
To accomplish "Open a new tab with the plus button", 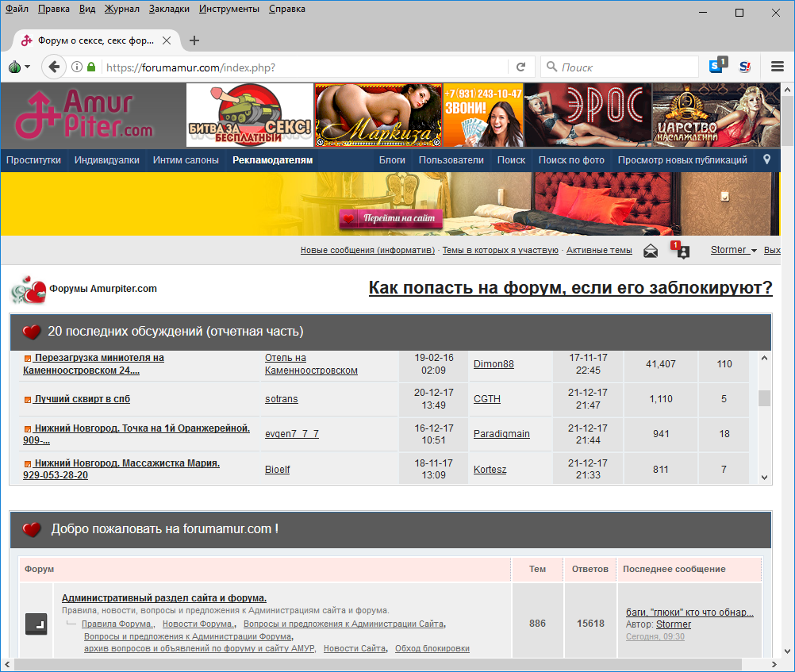I will (194, 40).
